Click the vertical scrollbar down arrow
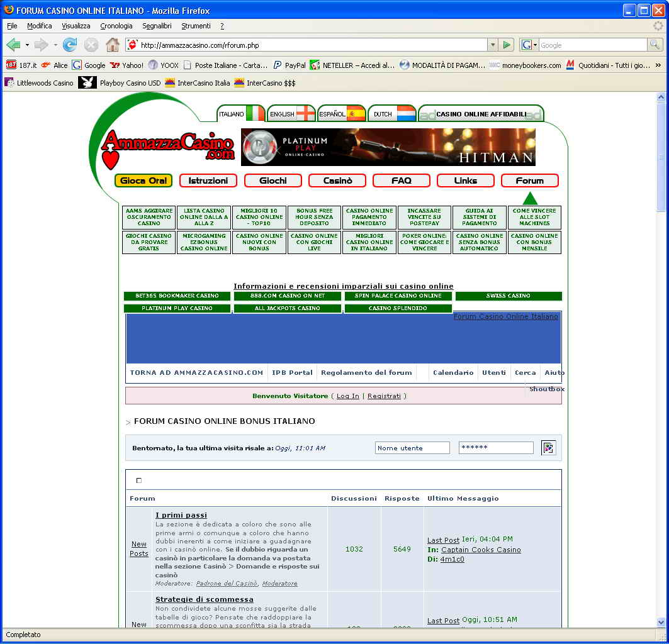The width and height of the screenshot is (669, 644). pyautogui.click(x=661, y=622)
